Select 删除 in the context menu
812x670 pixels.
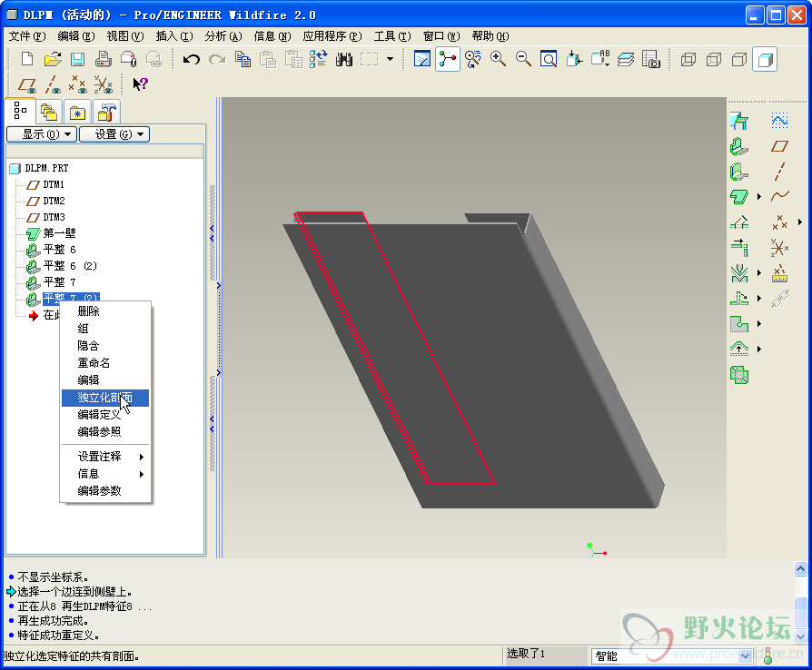[x=105, y=311]
